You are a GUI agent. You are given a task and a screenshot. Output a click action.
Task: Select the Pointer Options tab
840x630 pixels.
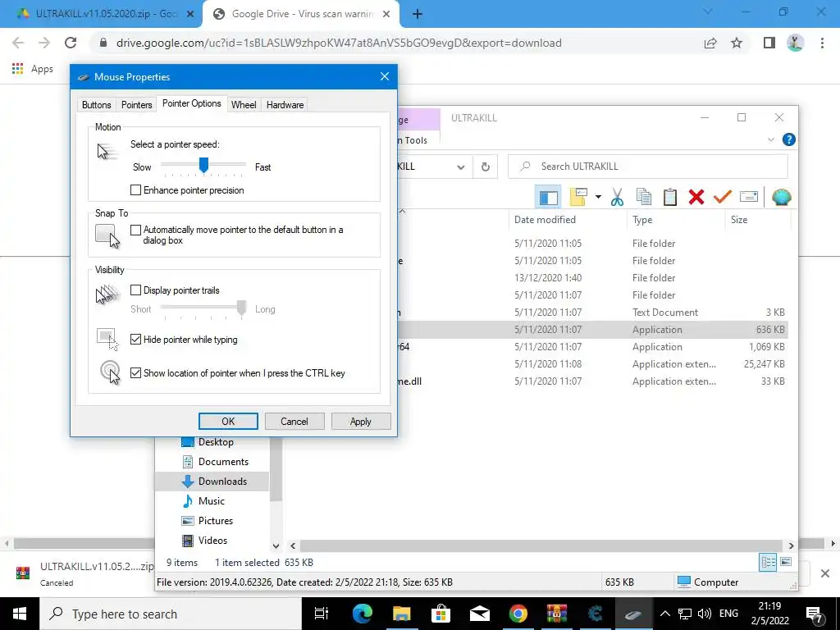click(x=192, y=103)
